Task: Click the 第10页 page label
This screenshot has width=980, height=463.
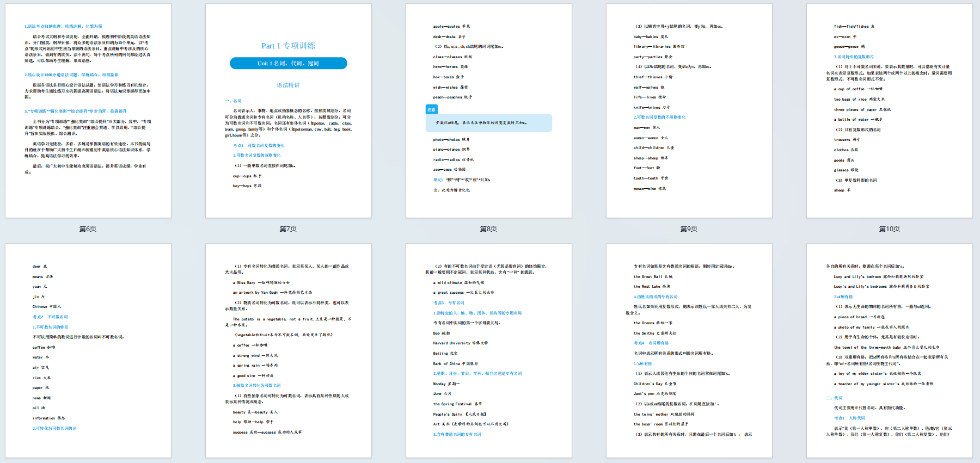Action: pyautogui.click(x=890, y=229)
